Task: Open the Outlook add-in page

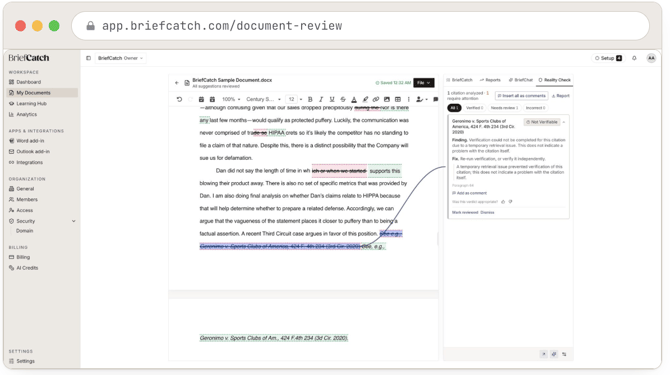Action: 43,151
